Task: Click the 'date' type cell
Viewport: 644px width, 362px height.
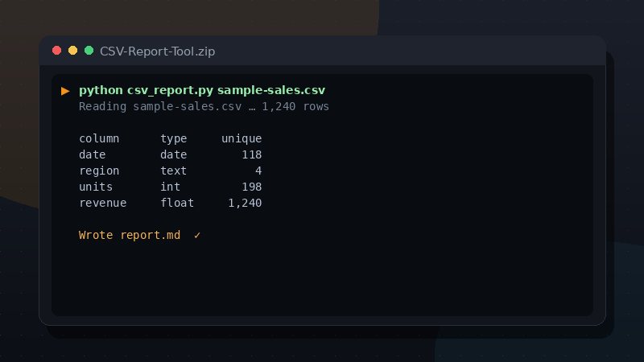Action: click(173, 154)
